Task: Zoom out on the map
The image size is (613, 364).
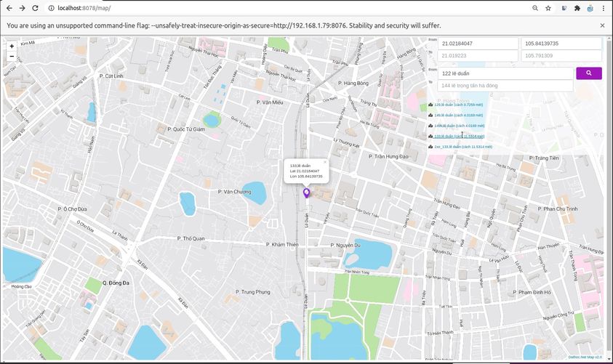Action: [12, 56]
